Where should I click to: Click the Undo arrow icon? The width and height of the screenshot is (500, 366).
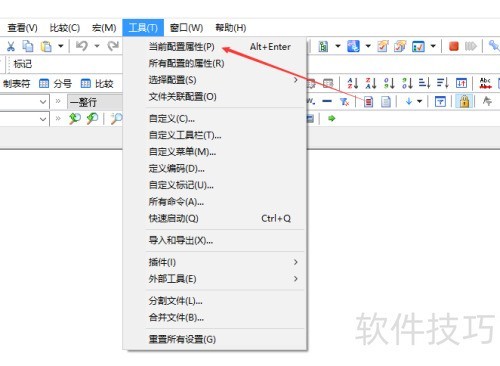(81, 46)
